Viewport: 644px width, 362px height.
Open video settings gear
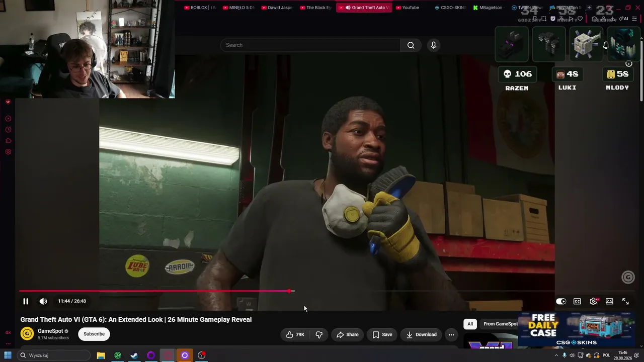[x=593, y=301]
